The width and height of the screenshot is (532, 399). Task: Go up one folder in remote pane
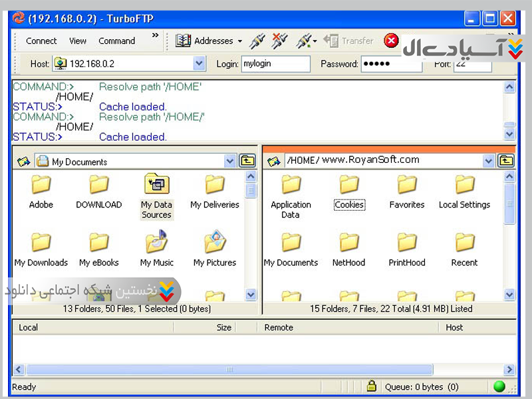point(506,161)
